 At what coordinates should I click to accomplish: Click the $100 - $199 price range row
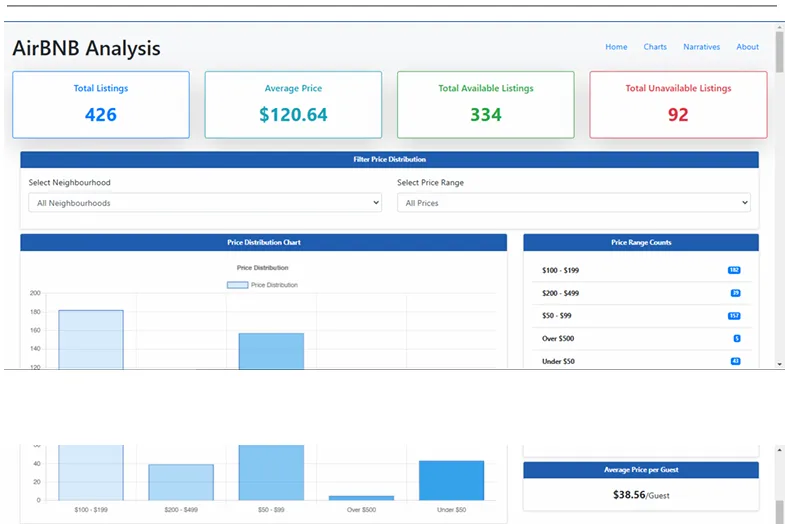click(641, 270)
